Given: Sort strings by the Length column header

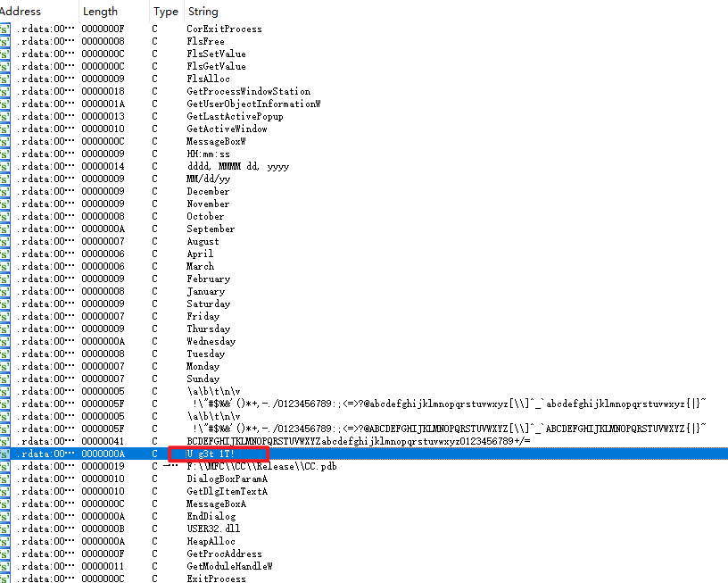Looking at the screenshot, I should pyautogui.click(x=100, y=11).
